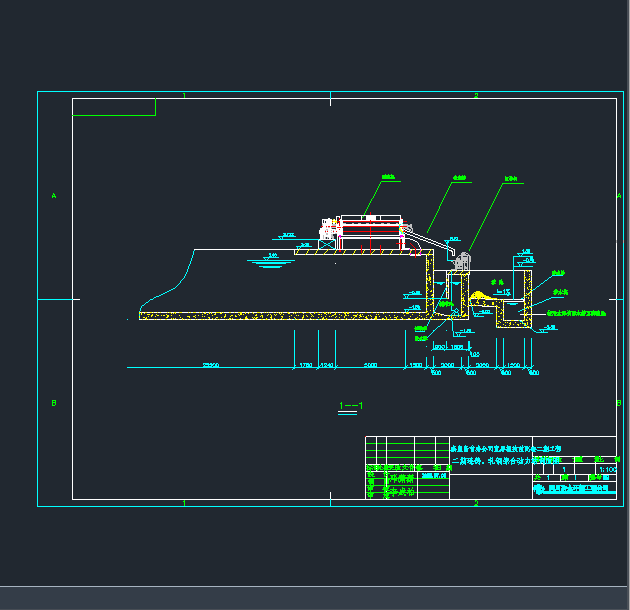Select the yellow sludge pile in the pit

481,297
